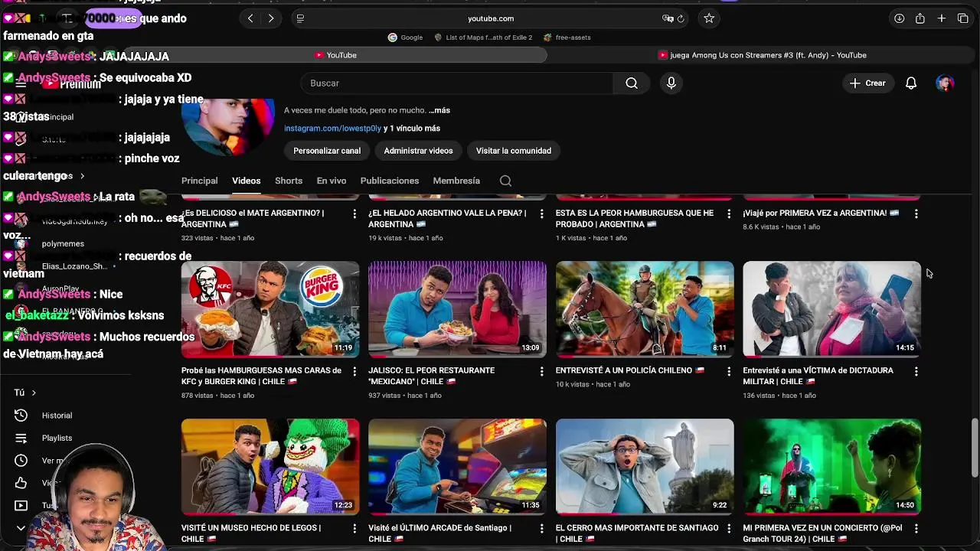
Task: Click the Playlists icon in the sidebar
Action: (x=21, y=438)
